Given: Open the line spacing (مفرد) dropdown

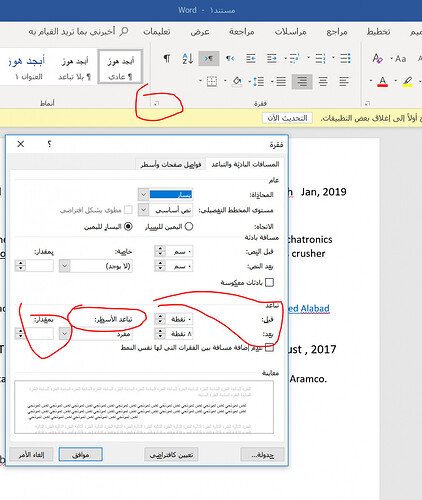Looking at the screenshot, I should pos(65,334).
